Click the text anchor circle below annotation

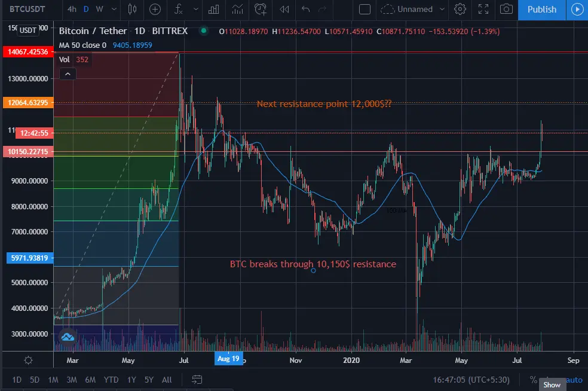(313, 271)
